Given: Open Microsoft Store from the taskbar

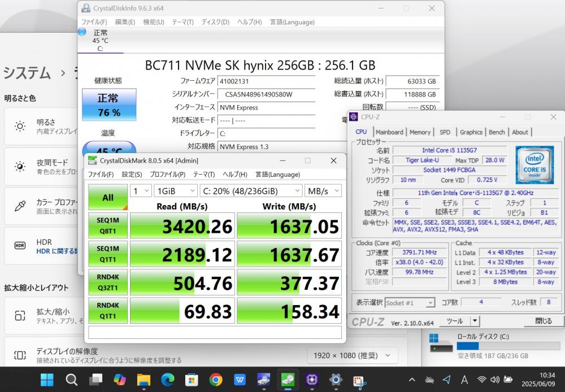Looking at the screenshot, I should click(x=192, y=380).
